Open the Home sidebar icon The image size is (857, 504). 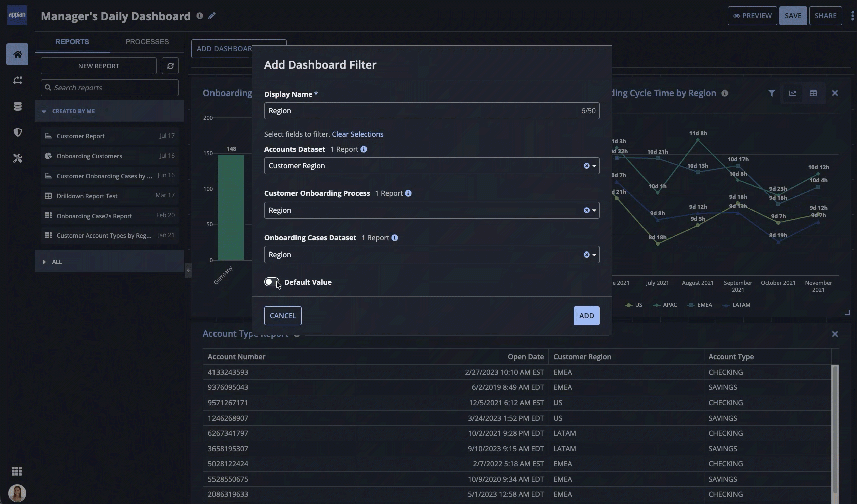click(17, 54)
